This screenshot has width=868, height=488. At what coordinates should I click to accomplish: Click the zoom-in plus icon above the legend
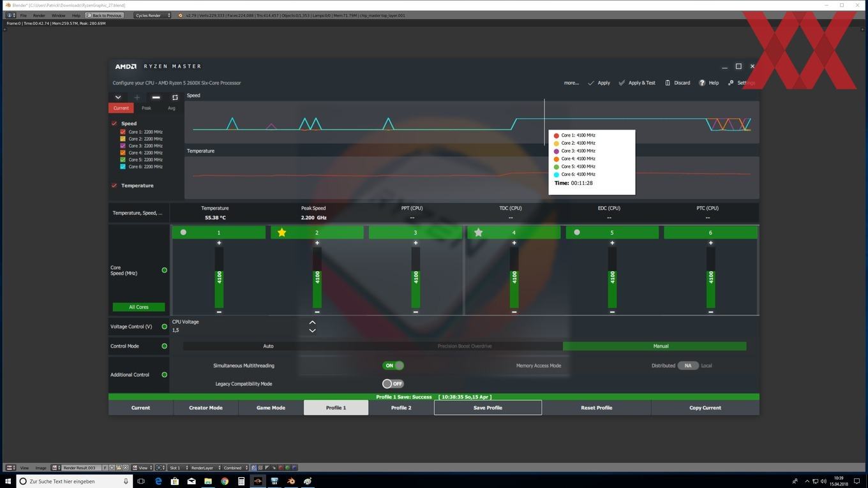coord(137,98)
